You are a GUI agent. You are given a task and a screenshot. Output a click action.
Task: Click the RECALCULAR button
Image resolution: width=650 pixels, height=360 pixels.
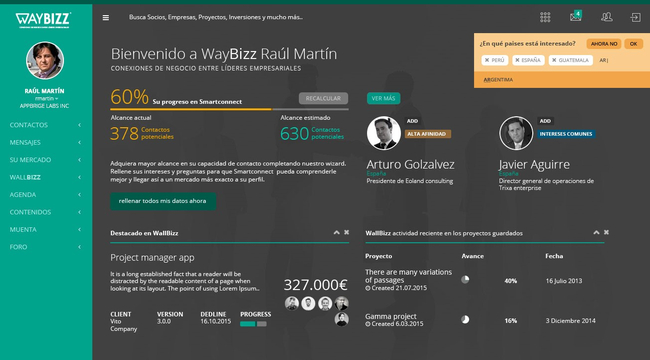click(x=323, y=98)
